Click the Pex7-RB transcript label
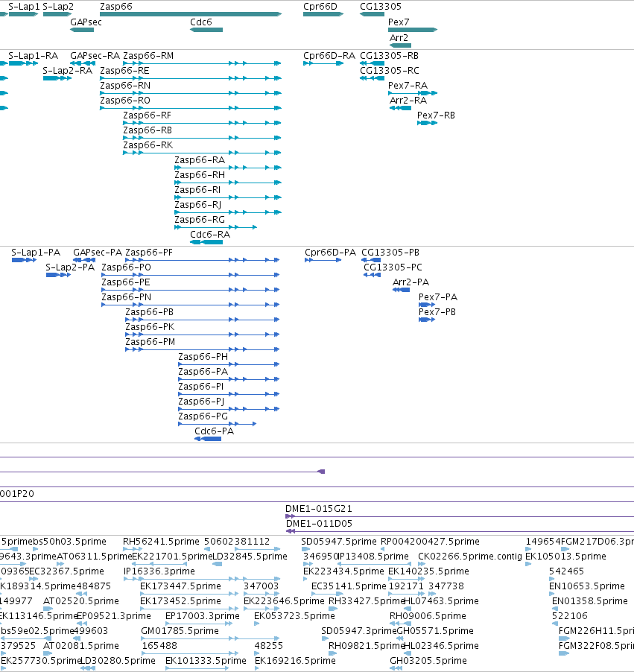The image size is (634, 672). tap(436, 115)
